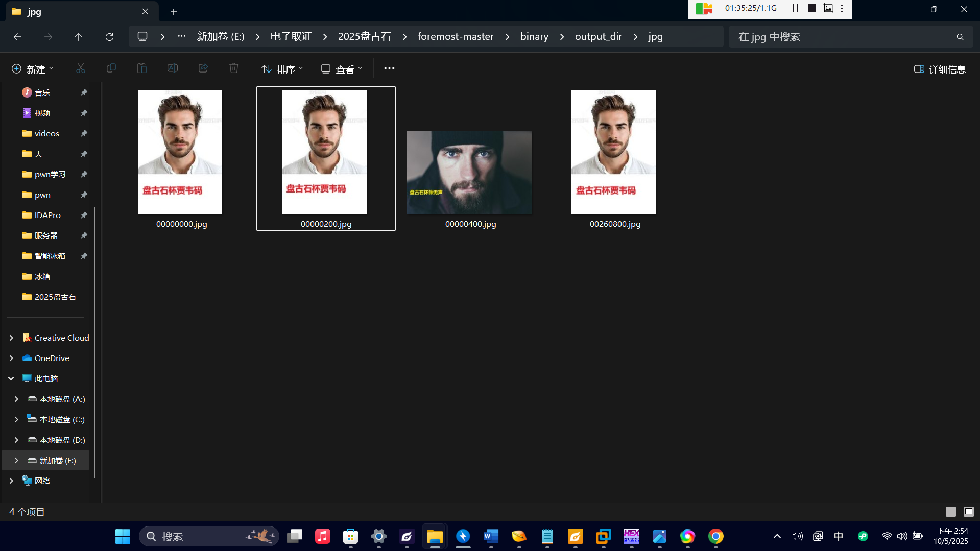Open the 新建 new item menu
Screen dimensions: 980x551
click(x=33, y=69)
